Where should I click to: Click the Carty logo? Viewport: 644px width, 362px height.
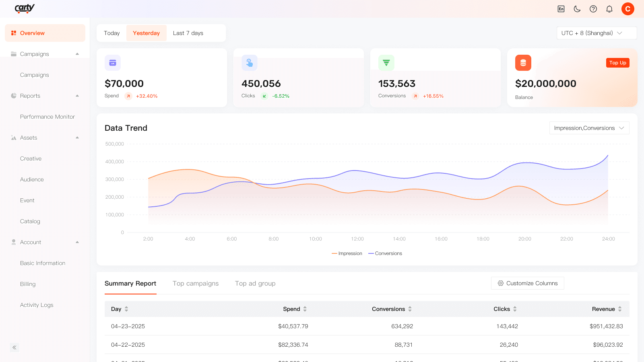[25, 8]
